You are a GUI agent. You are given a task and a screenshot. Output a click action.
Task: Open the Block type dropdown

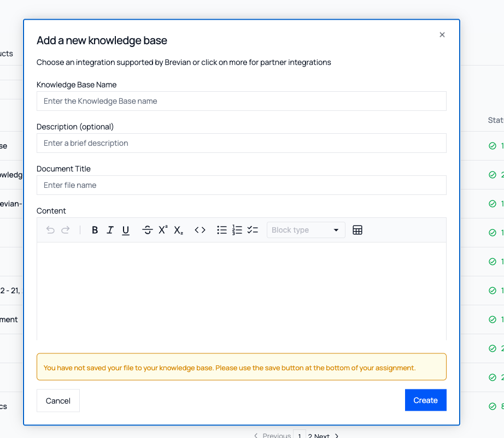306,230
